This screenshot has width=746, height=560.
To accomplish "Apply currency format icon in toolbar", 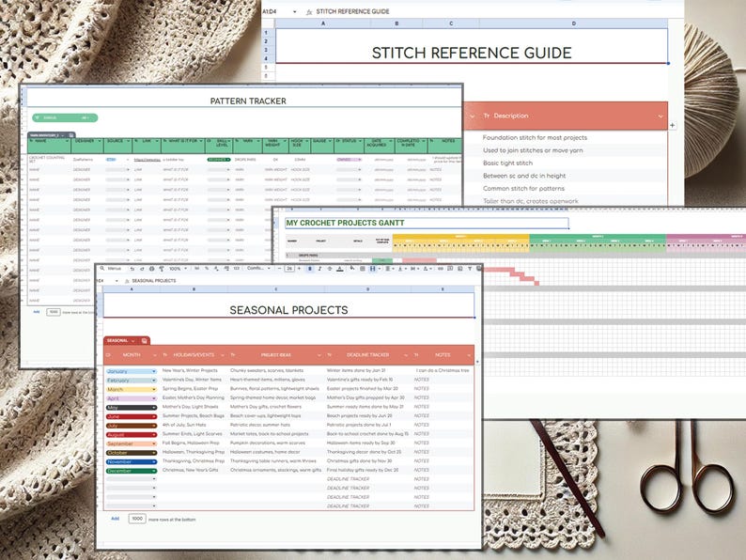I will (x=196, y=269).
